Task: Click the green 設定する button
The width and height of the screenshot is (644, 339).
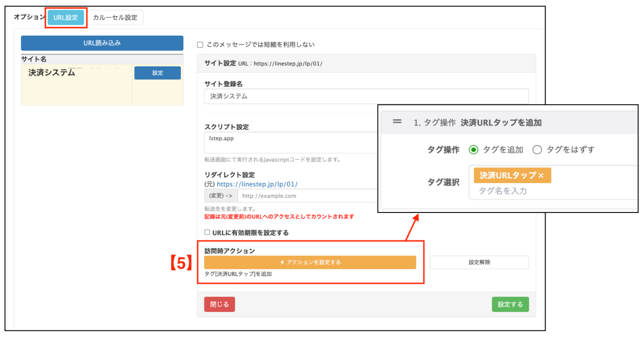Action: pyautogui.click(x=510, y=304)
